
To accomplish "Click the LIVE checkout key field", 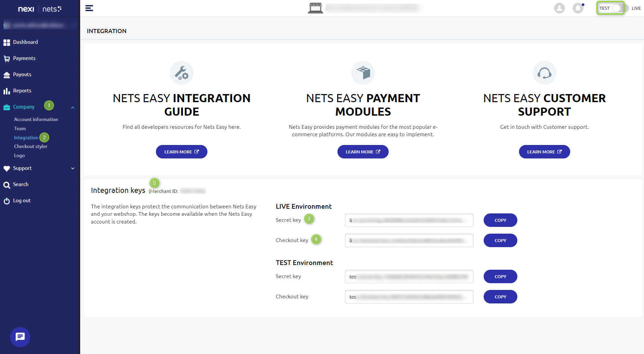I will click(x=409, y=240).
